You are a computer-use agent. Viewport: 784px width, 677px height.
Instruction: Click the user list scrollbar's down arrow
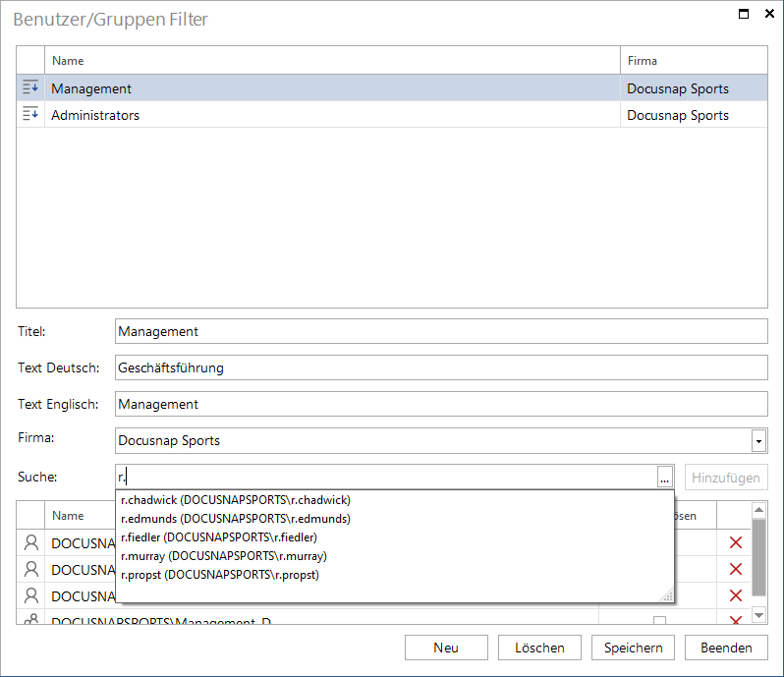[x=758, y=615]
